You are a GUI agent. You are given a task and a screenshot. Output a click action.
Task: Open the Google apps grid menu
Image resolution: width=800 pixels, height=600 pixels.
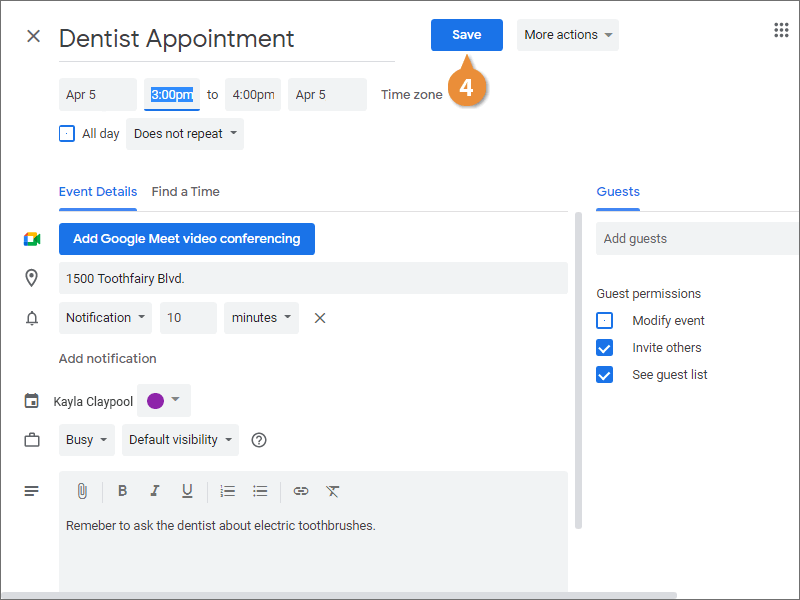[781, 29]
